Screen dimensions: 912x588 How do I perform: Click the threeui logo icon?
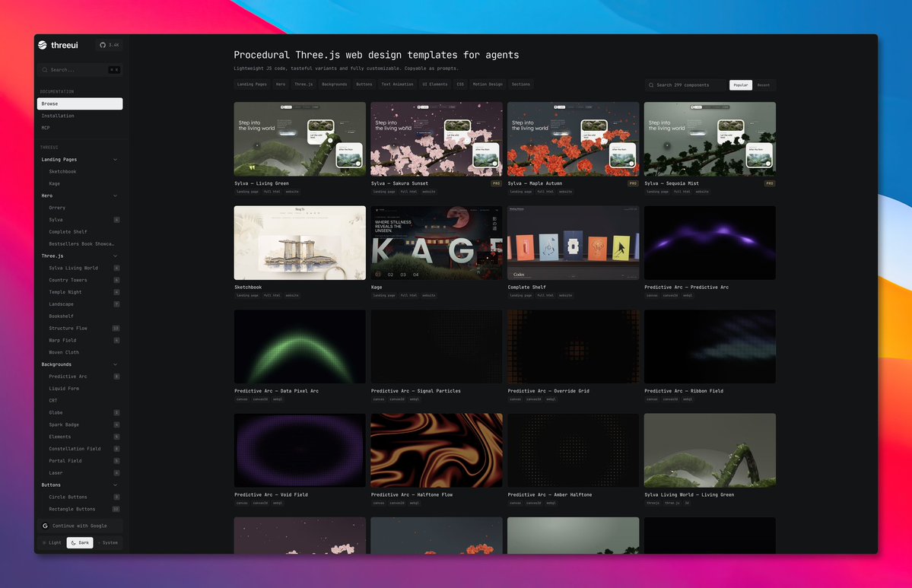click(x=43, y=45)
